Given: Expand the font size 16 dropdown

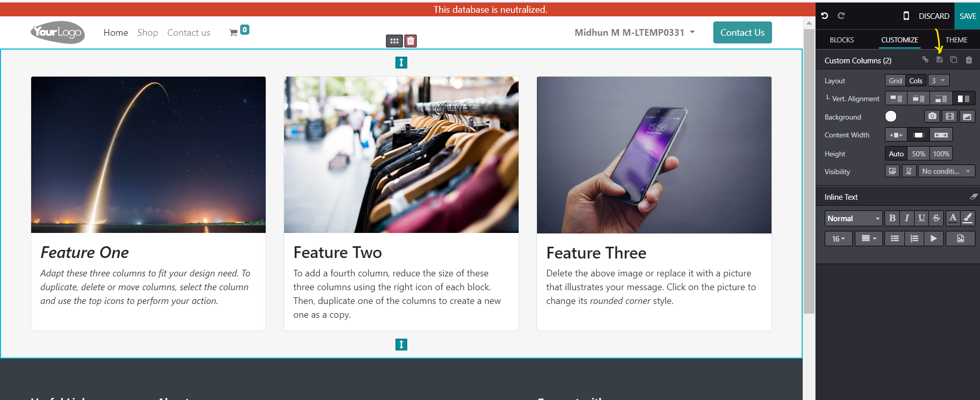Looking at the screenshot, I should [838, 239].
